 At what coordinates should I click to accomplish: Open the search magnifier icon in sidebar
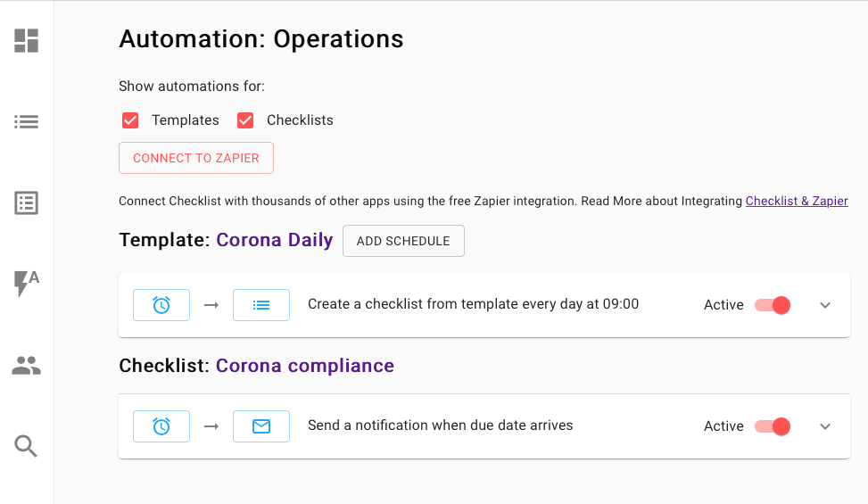[x=26, y=446]
